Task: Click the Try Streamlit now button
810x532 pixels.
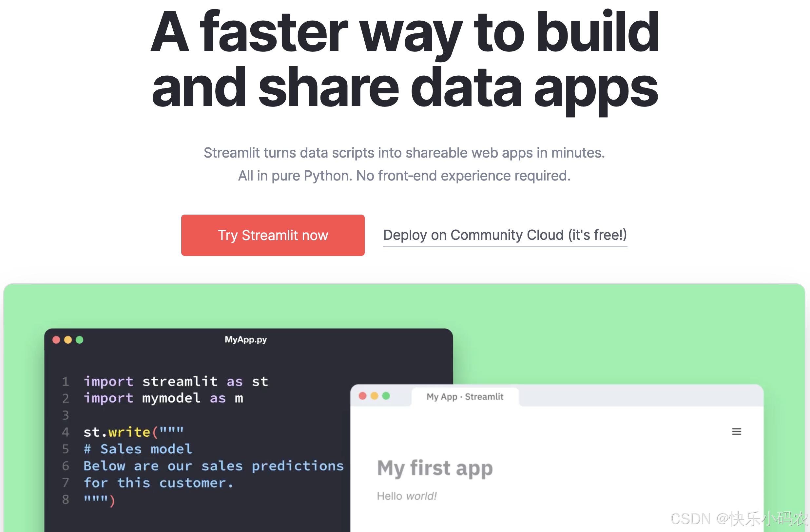Action: pos(273,235)
